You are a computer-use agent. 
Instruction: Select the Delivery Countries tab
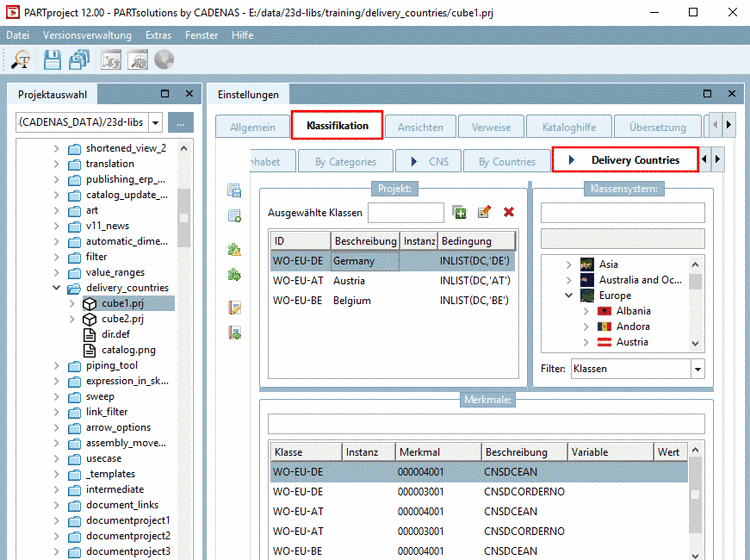626,160
